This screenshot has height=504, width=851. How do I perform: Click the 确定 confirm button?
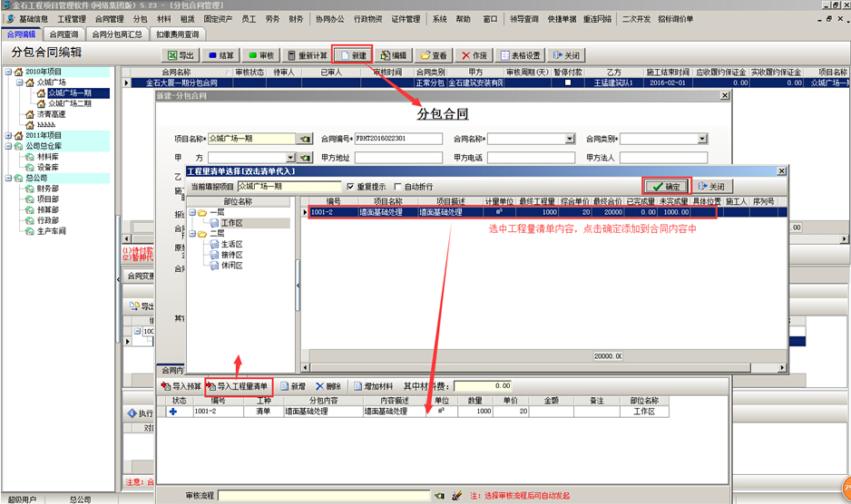(666, 187)
